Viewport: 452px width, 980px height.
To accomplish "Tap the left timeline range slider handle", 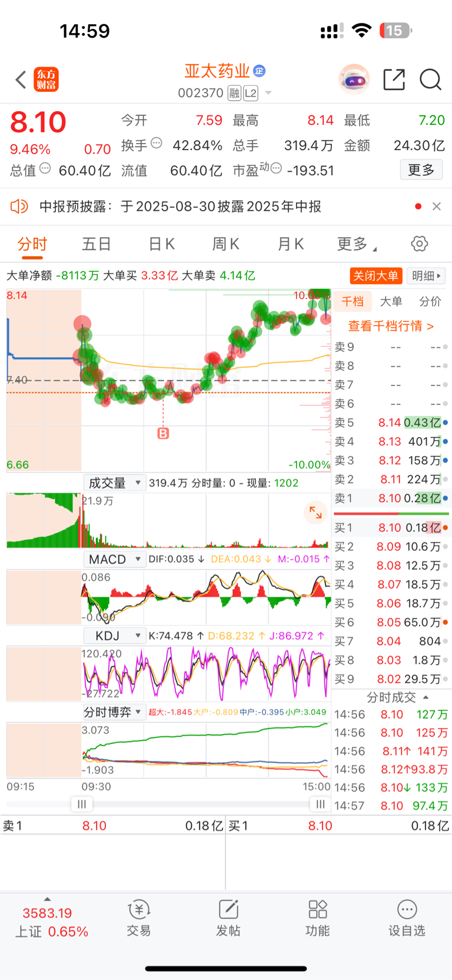I will tap(82, 804).
